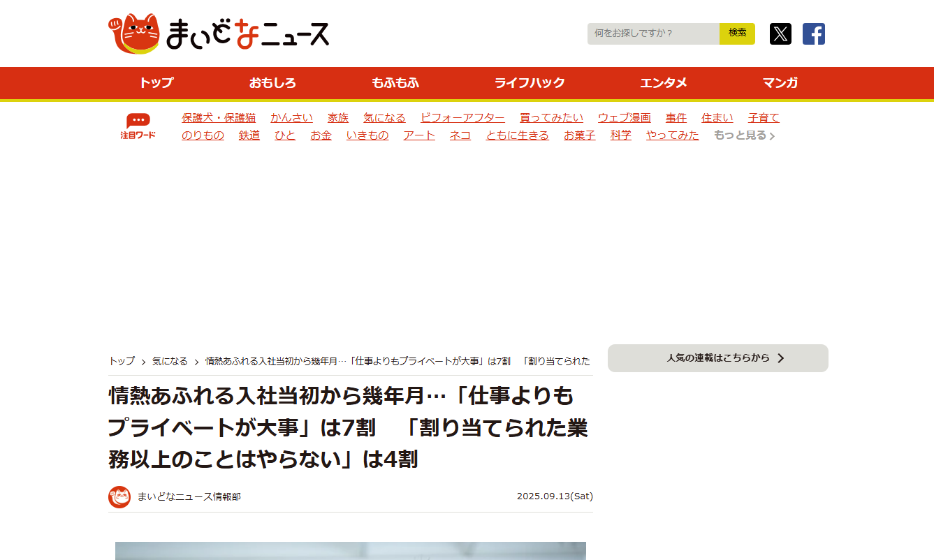Screen dimensions: 934x560
Task: Click the 気になる breadcrumb link
Action: coord(170,361)
